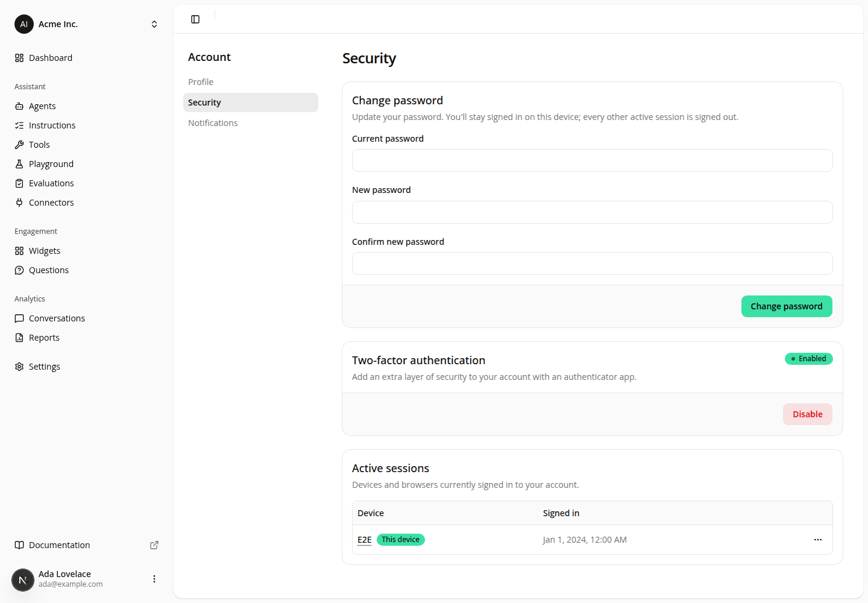The width and height of the screenshot is (868, 603).
Task: Click Ada Lovelace's profile avatar
Action: (x=23, y=580)
